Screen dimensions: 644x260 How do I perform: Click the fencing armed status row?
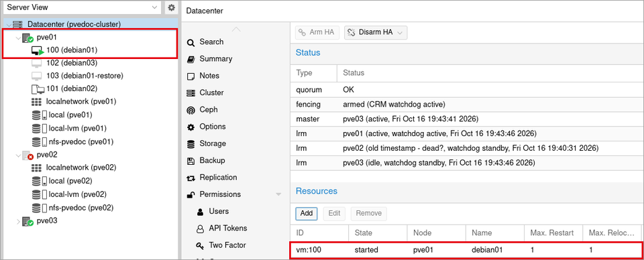tap(467, 104)
